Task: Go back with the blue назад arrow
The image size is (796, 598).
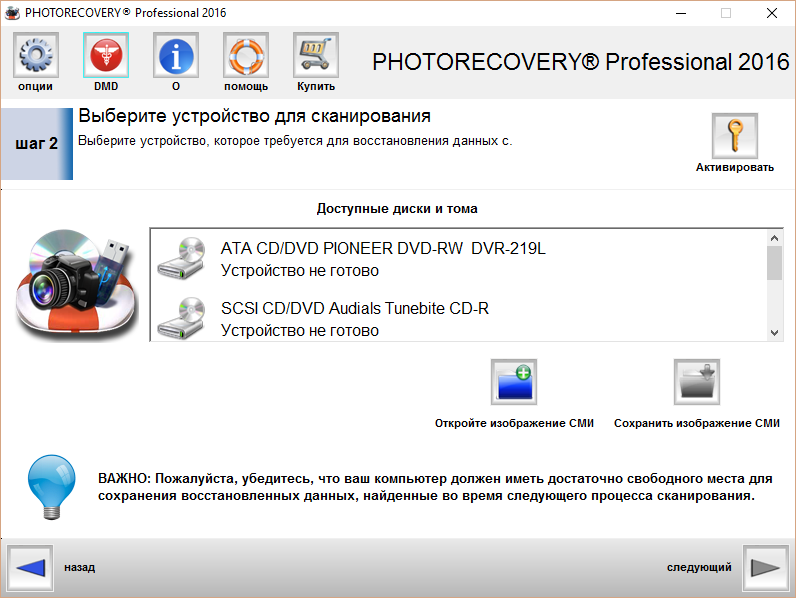Action: tap(30, 568)
